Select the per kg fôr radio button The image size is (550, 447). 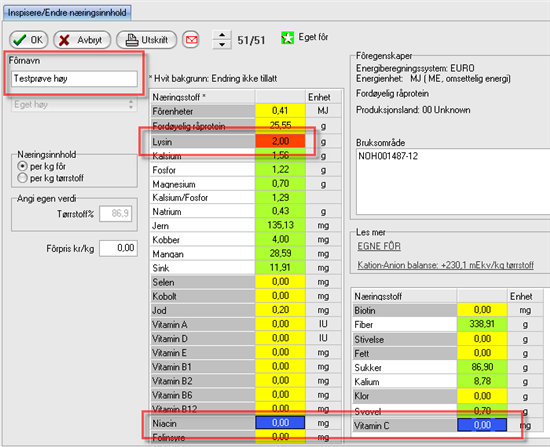22,166
